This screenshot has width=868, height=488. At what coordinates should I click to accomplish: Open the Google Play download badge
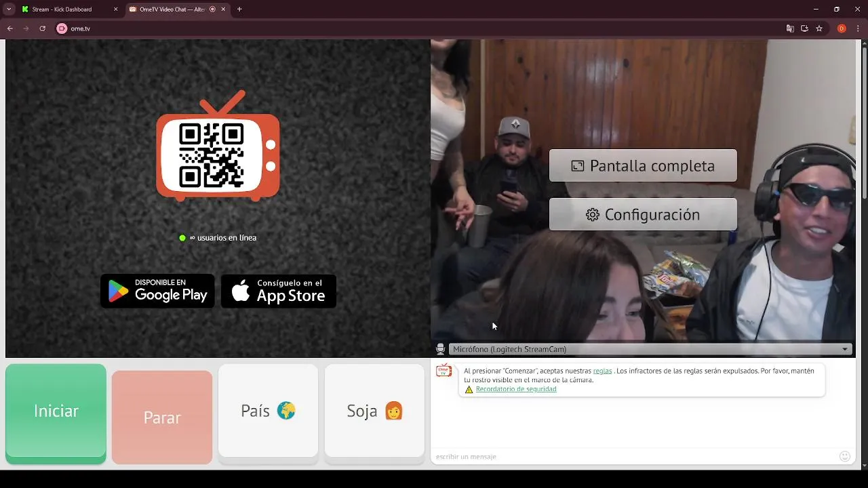tap(157, 291)
